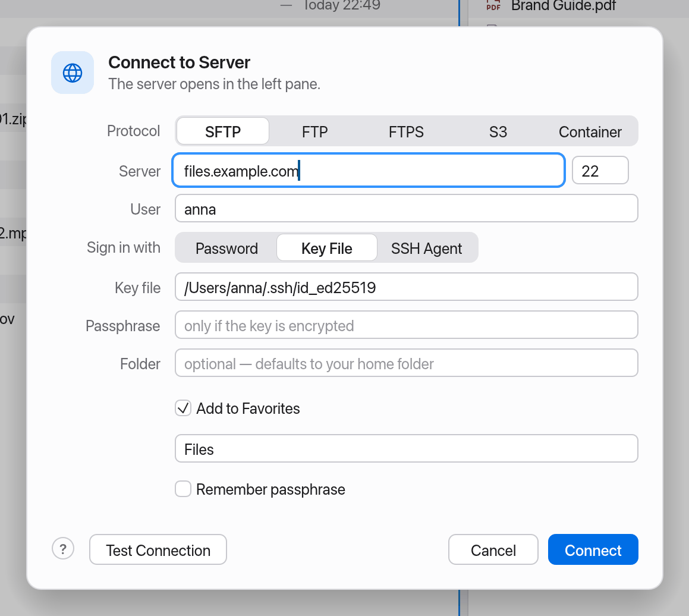Focus the Server address field
This screenshot has width=689, height=616.
[x=368, y=171]
